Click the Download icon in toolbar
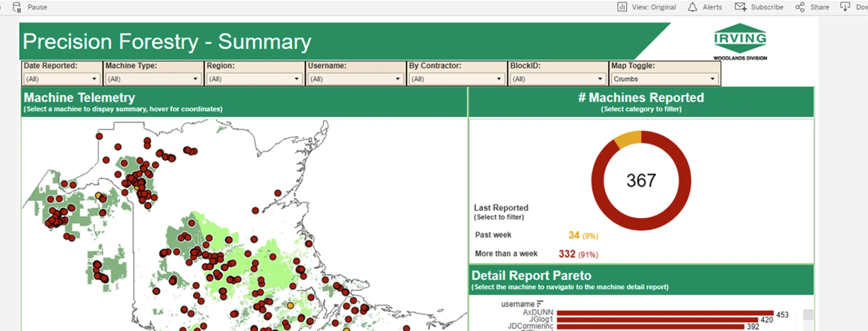 (x=844, y=7)
